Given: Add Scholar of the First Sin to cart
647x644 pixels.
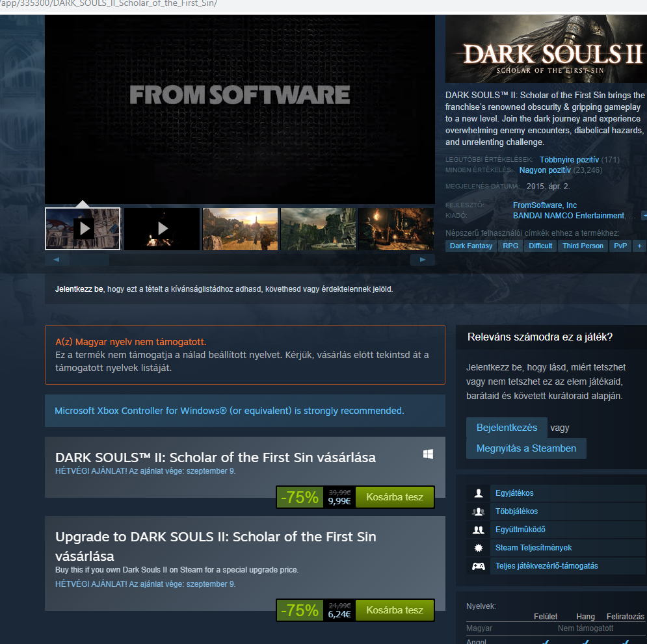Looking at the screenshot, I should tap(395, 497).
